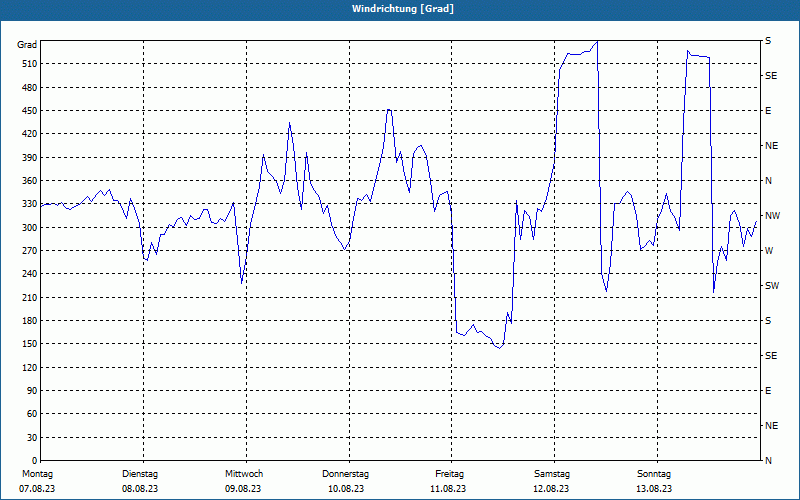This screenshot has height=500, width=800.
Task: Select the date 13.08.23
Action: point(654,489)
